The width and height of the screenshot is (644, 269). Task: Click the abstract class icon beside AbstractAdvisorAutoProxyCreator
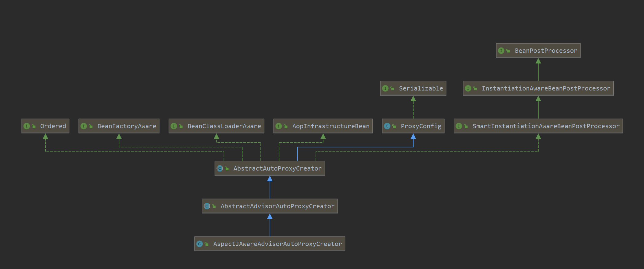207,206
